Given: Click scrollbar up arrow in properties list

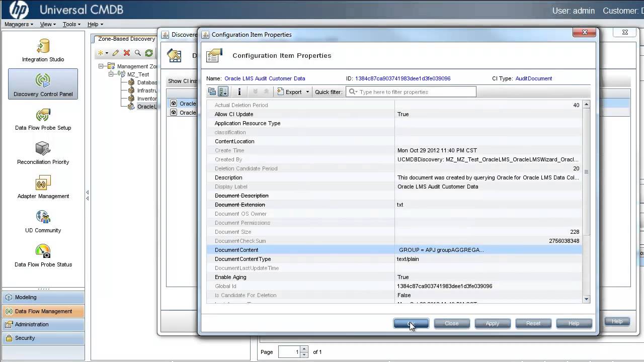Looking at the screenshot, I should click(586, 105).
